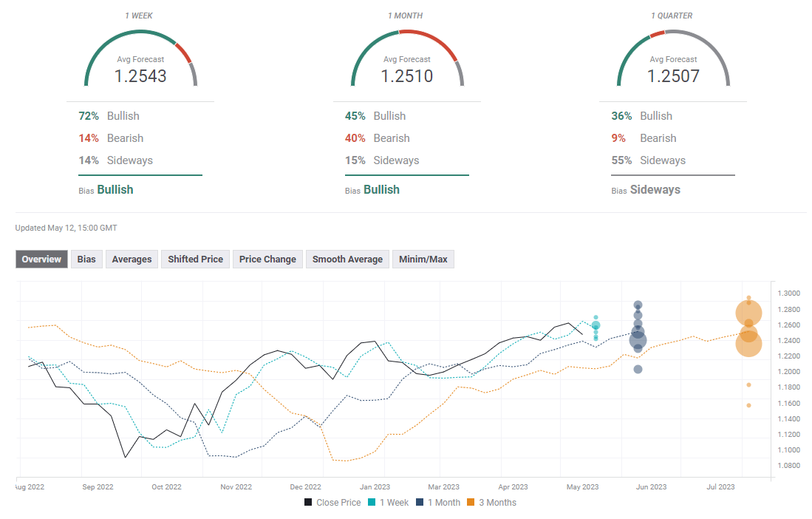Click the 1 Quarter gauge showing 1.2507
This screenshot has width=812, height=519.
(673, 63)
